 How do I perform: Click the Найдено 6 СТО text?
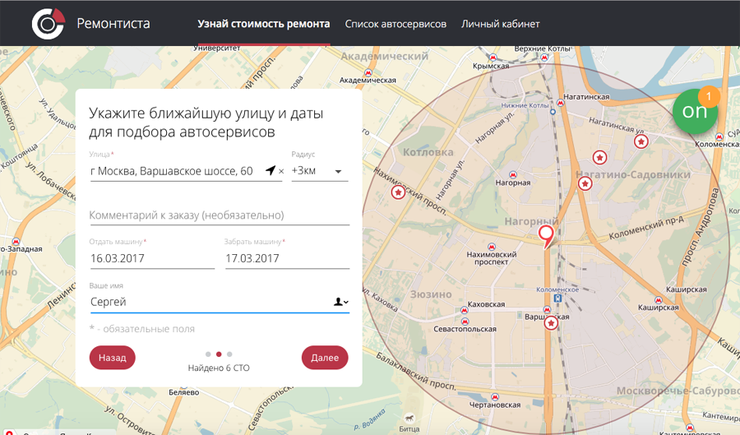click(x=219, y=368)
